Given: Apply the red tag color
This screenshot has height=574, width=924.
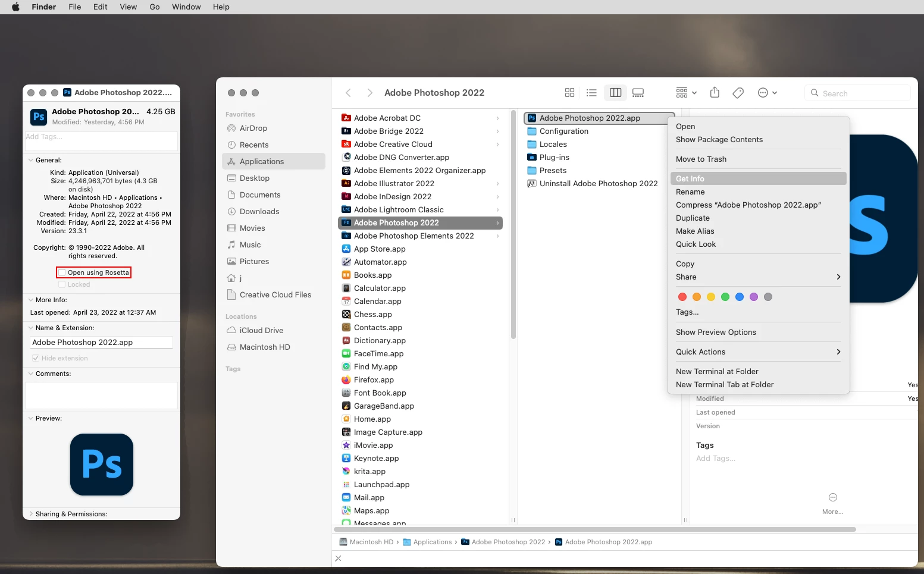Looking at the screenshot, I should (682, 297).
